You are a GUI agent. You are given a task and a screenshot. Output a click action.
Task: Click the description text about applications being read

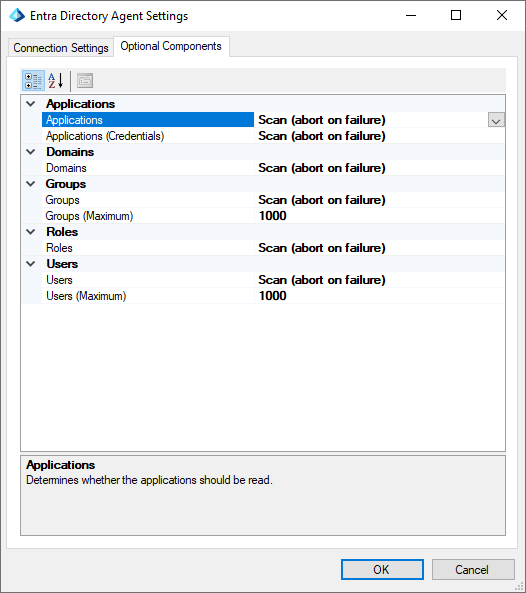click(149, 480)
